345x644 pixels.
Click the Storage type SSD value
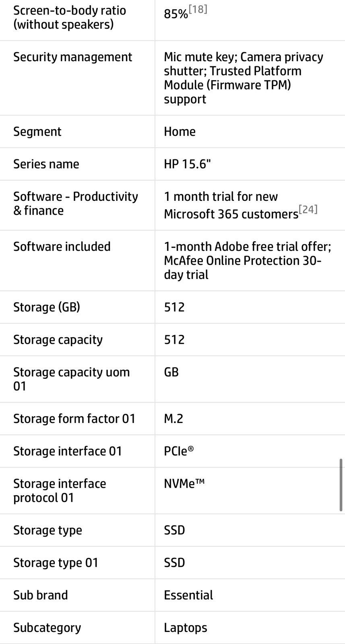[174, 530]
